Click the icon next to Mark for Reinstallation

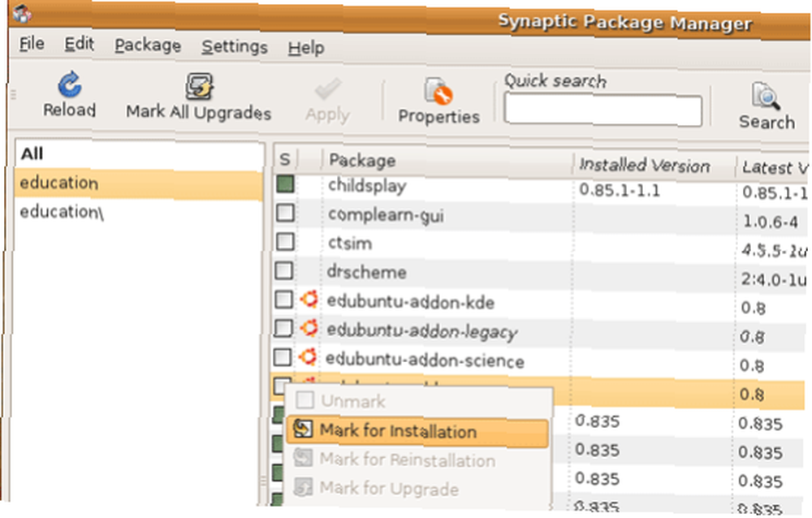tap(303, 458)
